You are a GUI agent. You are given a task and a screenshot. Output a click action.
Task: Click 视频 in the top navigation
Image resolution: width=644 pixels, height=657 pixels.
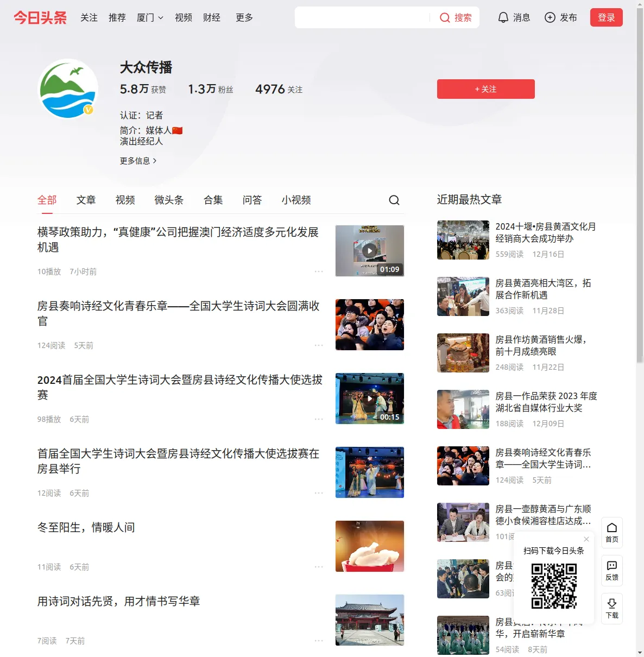tap(184, 17)
